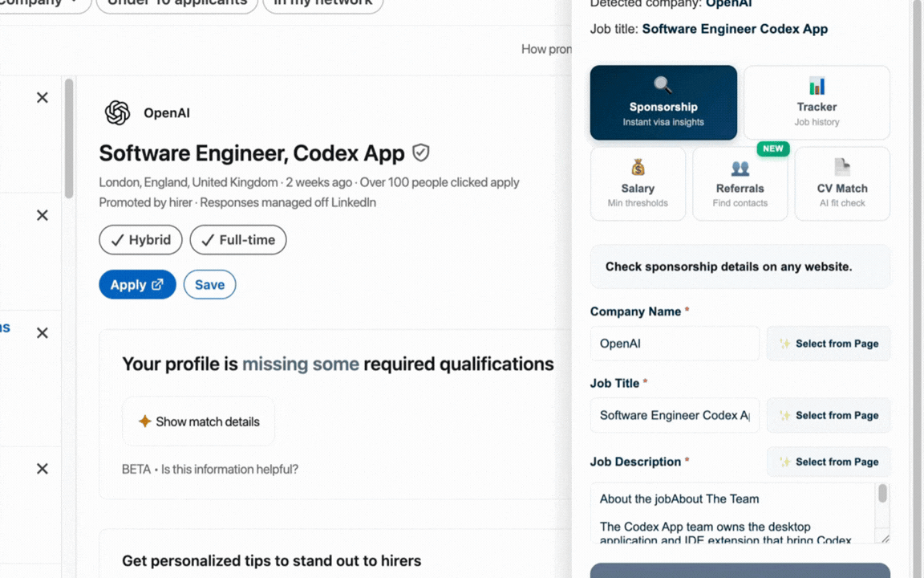Run the CV Match AI fit check
Screen dimensions: 924x578
point(841,183)
